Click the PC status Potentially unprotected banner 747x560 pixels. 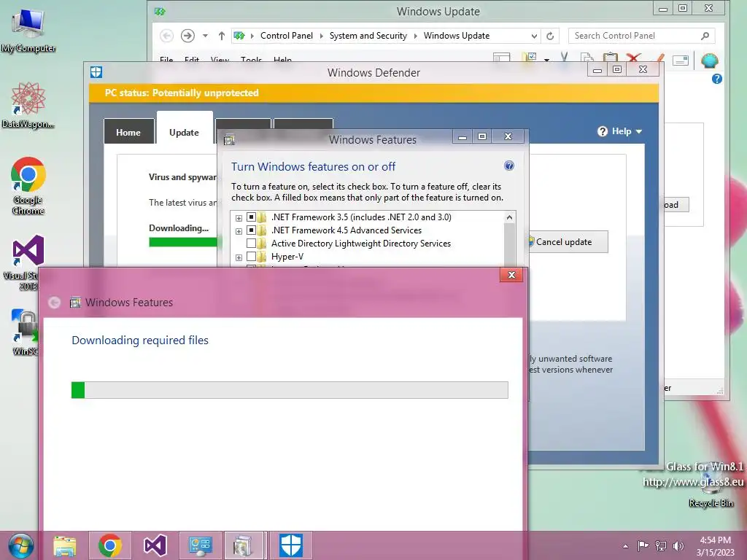pyautogui.click(x=374, y=93)
